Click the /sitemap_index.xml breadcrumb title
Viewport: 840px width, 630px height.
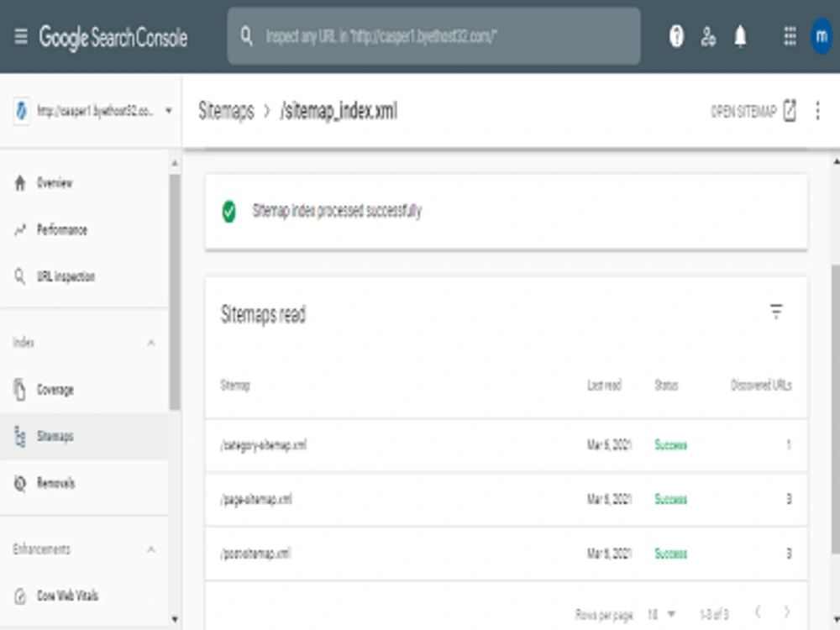tap(339, 111)
